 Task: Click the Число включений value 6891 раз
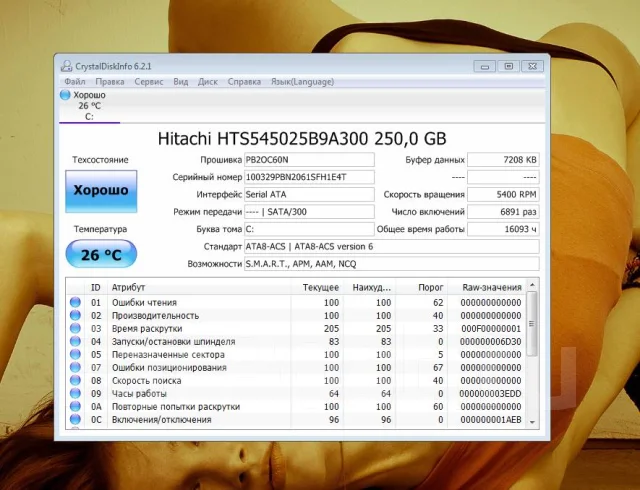point(503,212)
